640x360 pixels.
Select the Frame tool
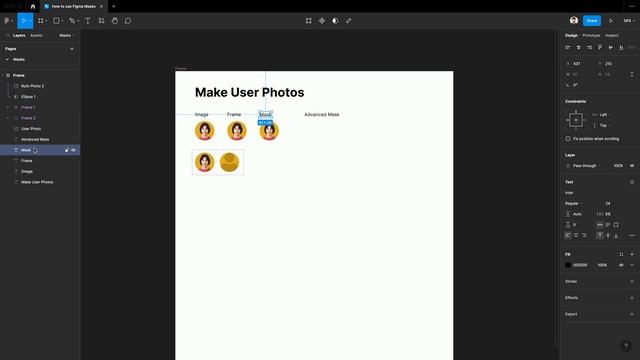41,21
